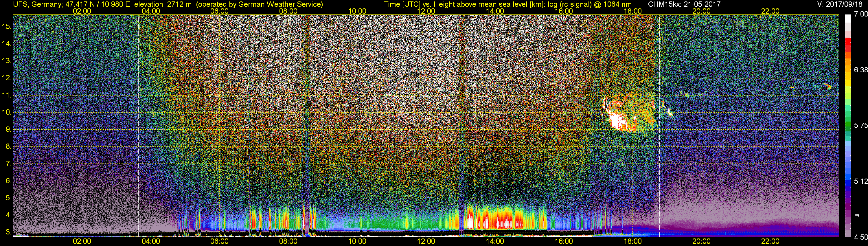Pick the white top segment of the colorbar
The width and height of the screenshot is (868, 246).
(x=848, y=19)
